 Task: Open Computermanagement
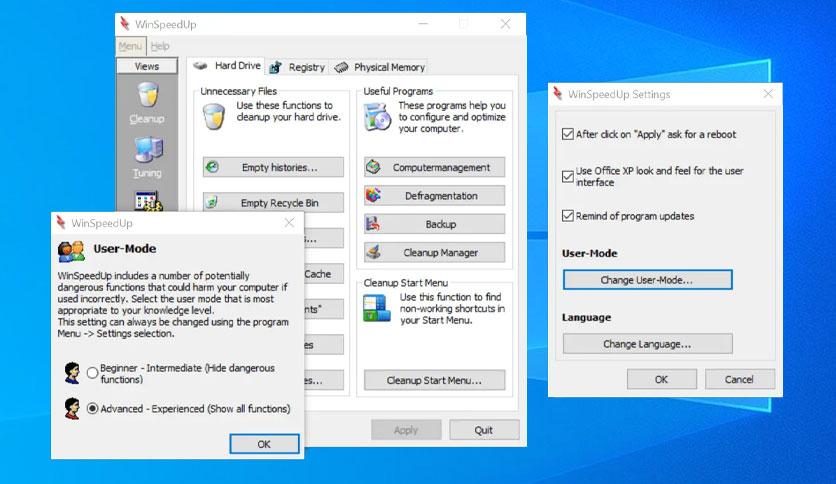pos(435,167)
